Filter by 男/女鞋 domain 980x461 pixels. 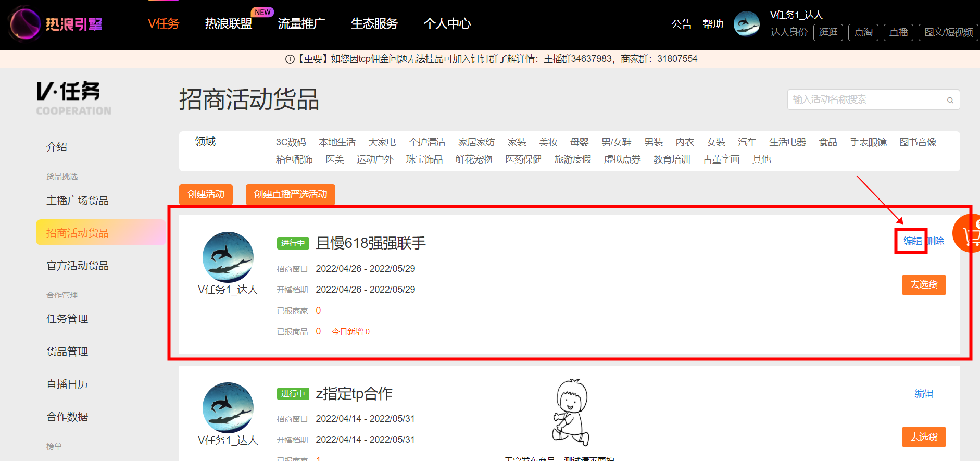pyautogui.click(x=617, y=142)
